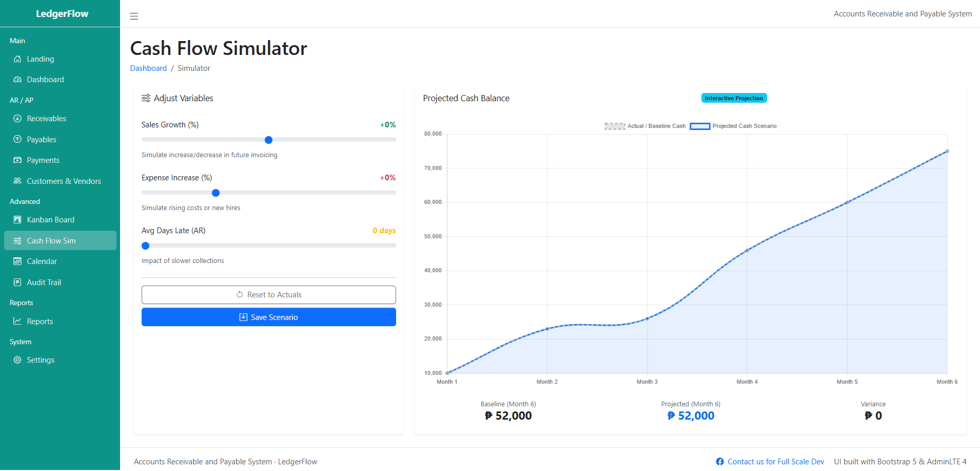
Task: Click the Avg Days Late slider handle
Action: click(x=145, y=246)
